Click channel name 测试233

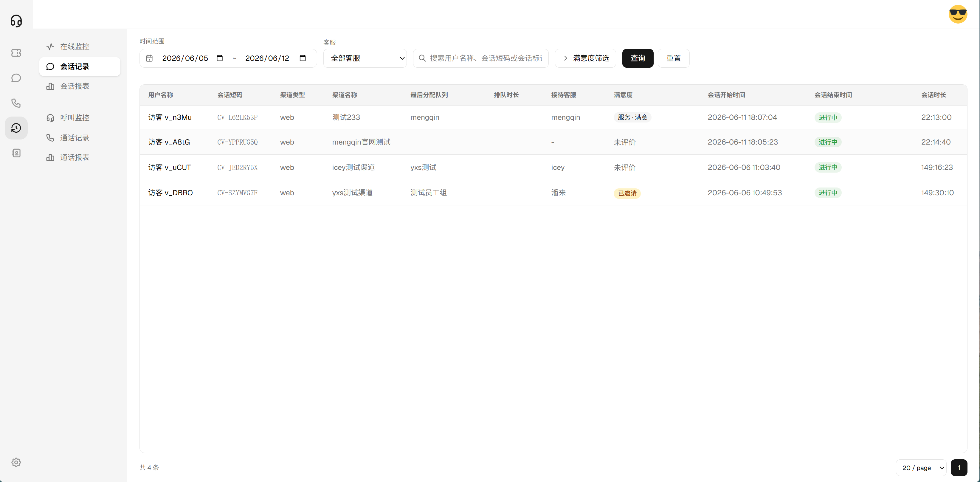(346, 117)
